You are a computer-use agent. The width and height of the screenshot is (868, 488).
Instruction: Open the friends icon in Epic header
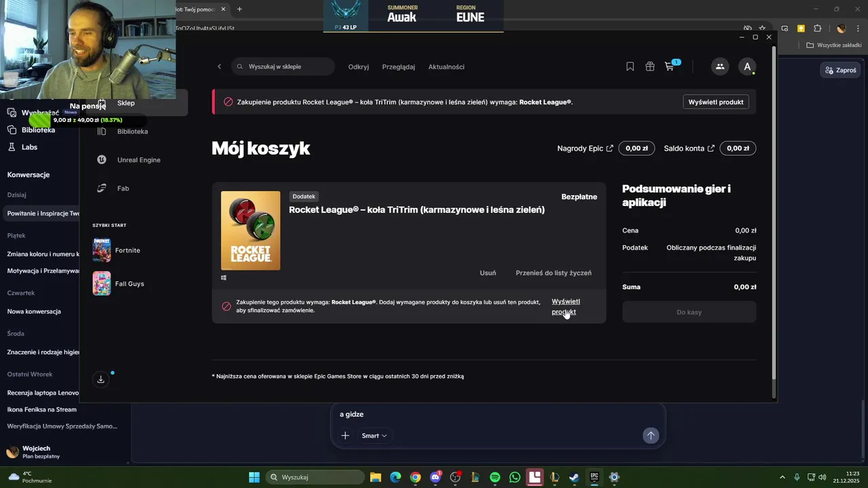(720, 66)
